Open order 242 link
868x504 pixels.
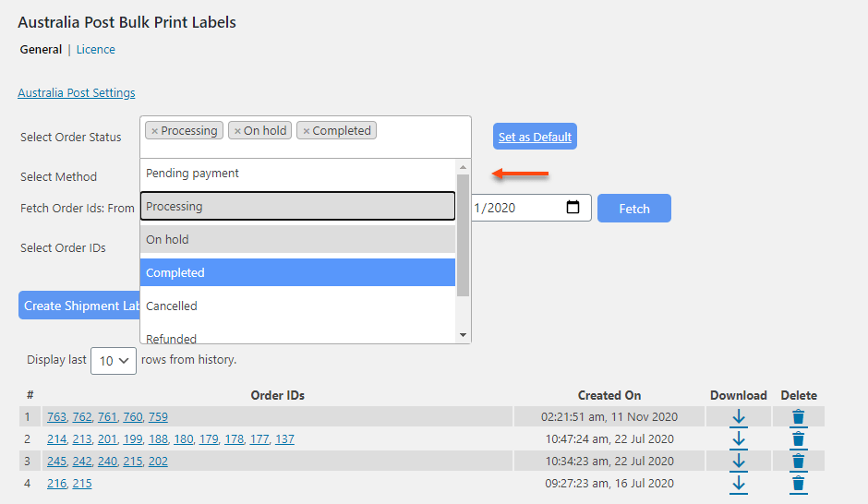tap(82, 462)
